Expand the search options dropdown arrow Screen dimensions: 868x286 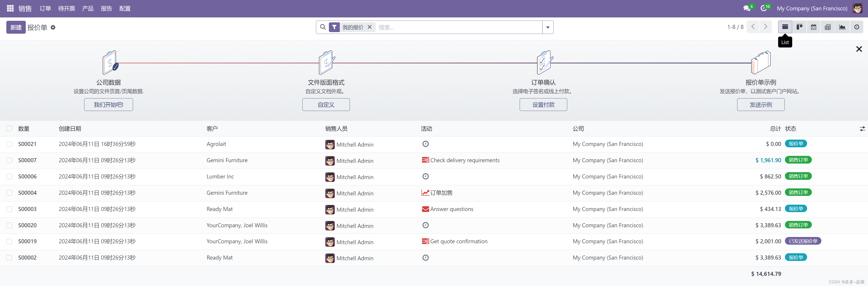(548, 27)
